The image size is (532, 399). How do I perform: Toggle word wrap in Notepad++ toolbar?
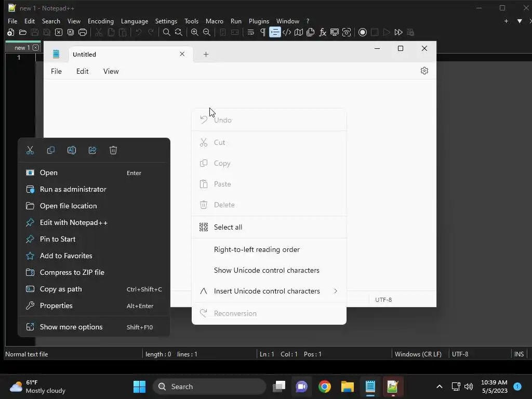pos(251,32)
